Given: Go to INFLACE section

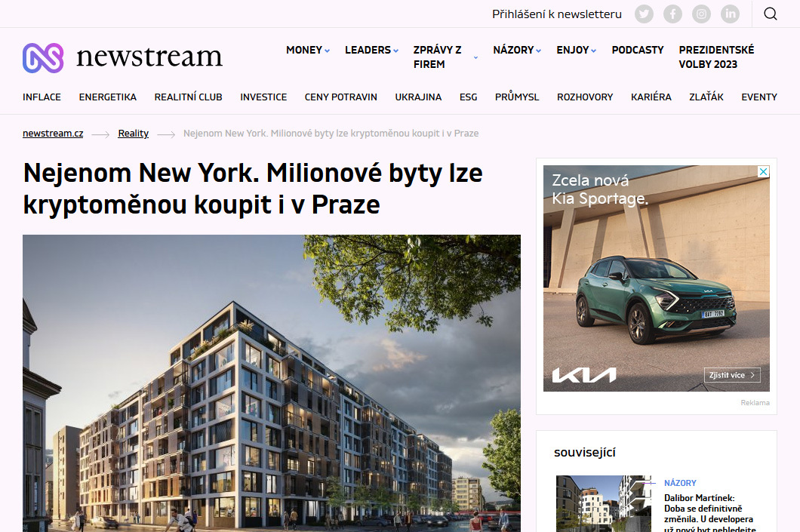Looking at the screenshot, I should [42, 97].
